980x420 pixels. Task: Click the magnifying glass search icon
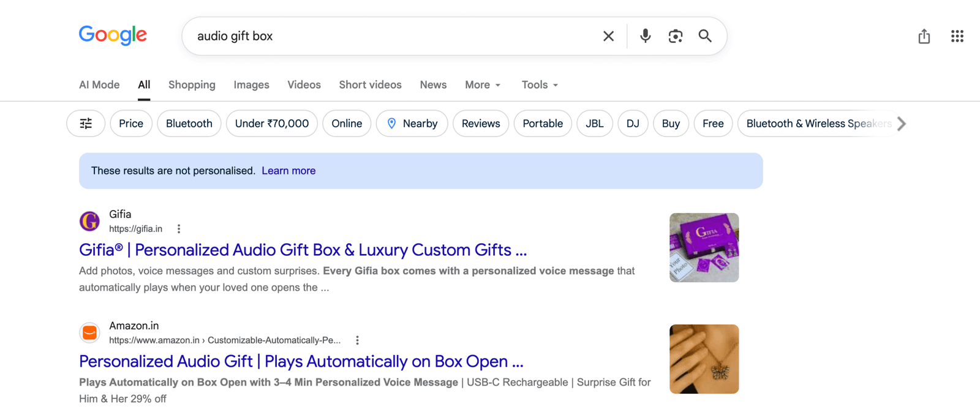point(705,36)
